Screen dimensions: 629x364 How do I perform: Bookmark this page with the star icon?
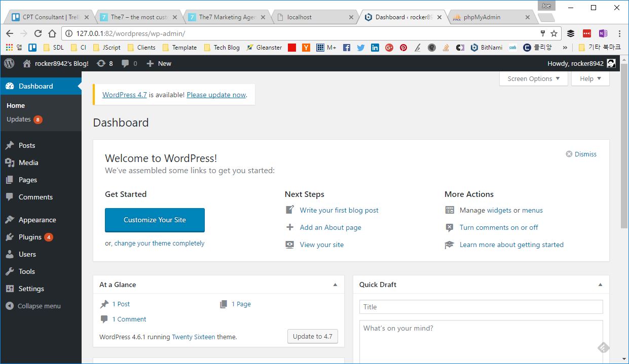[554, 33]
